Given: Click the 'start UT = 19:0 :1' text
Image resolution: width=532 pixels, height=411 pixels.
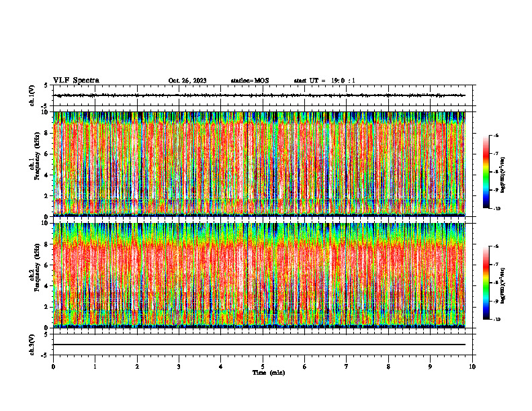Looking at the screenshot, I should tap(324, 81).
